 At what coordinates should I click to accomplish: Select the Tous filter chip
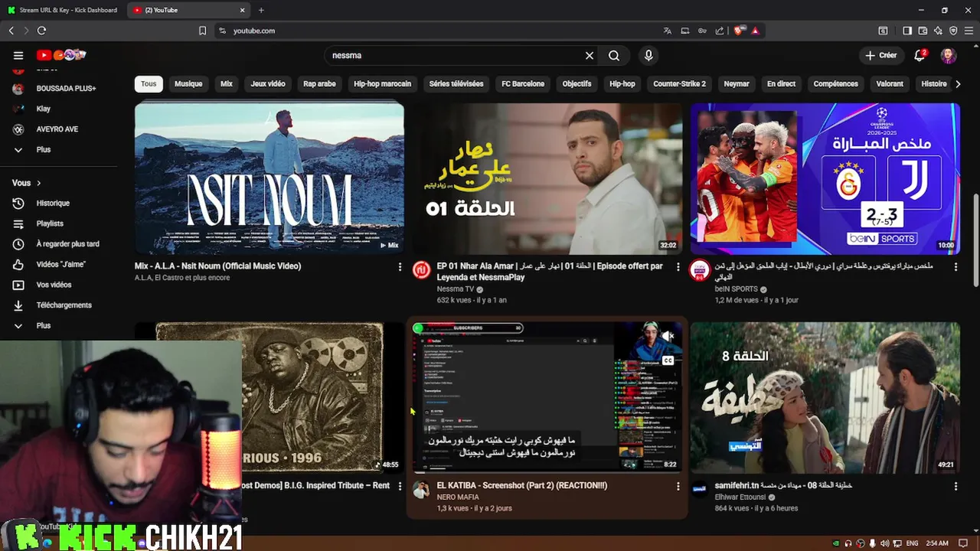[x=149, y=84]
